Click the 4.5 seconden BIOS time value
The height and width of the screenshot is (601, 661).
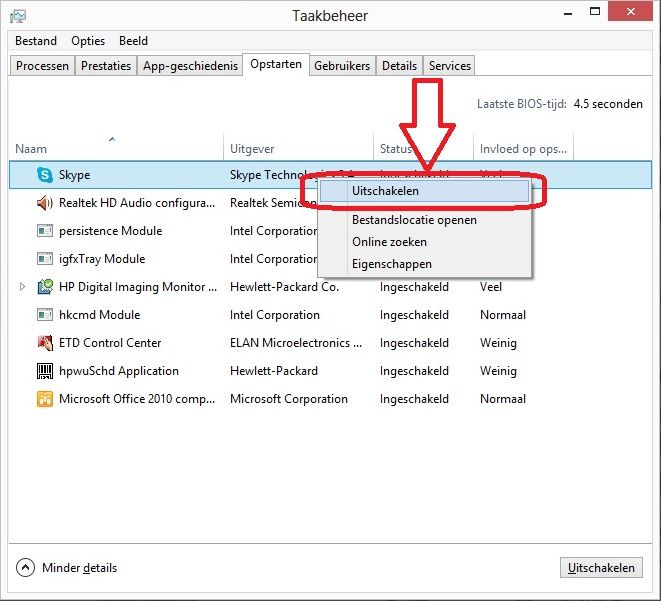pyautogui.click(x=608, y=104)
